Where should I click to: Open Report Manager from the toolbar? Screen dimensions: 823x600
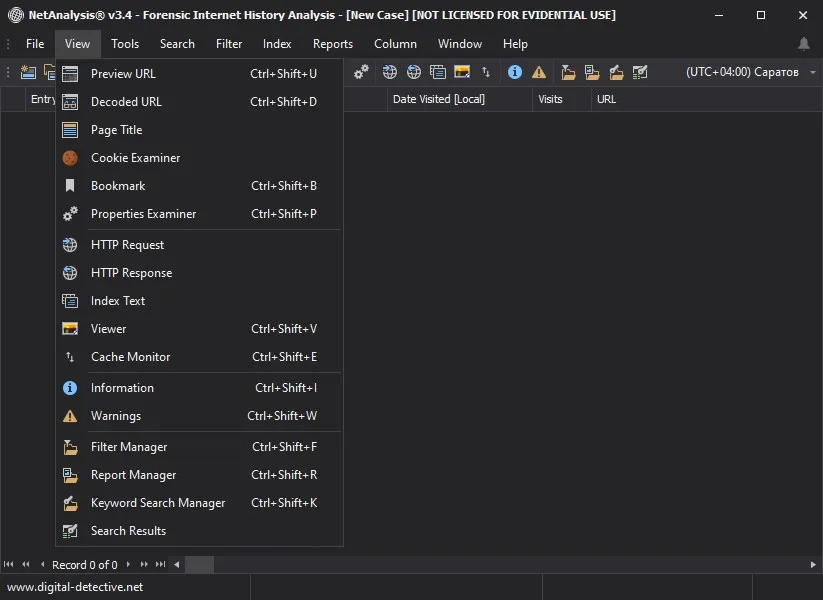592,72
